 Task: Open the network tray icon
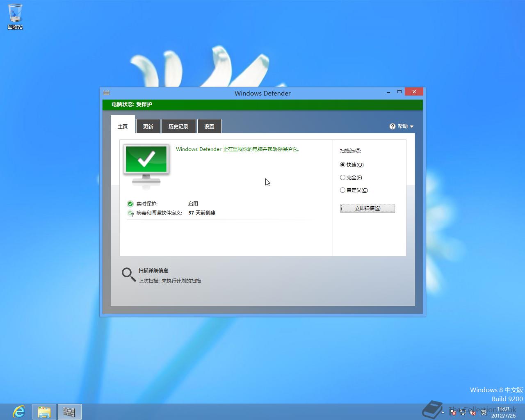pyautogui.click(x=462, y=411)
